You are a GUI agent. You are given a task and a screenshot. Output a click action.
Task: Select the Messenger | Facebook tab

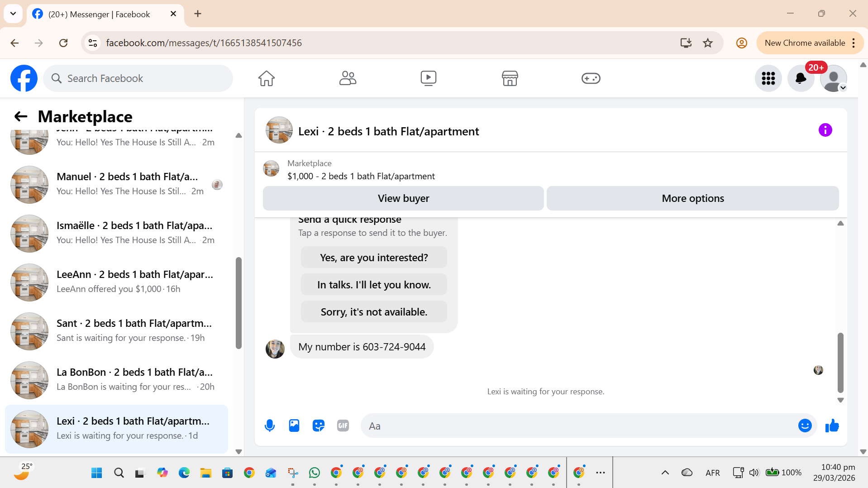(x=105, y=15)
